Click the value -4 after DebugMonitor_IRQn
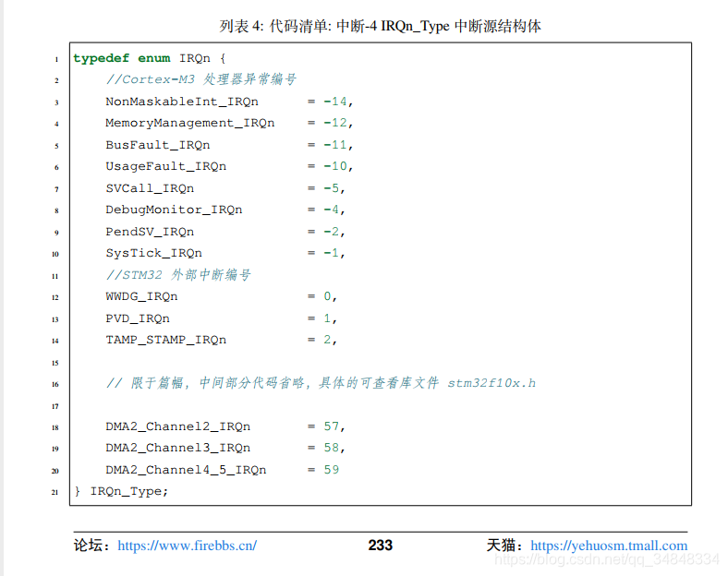This screenshot has width=728, height=576. coord(331,210)
